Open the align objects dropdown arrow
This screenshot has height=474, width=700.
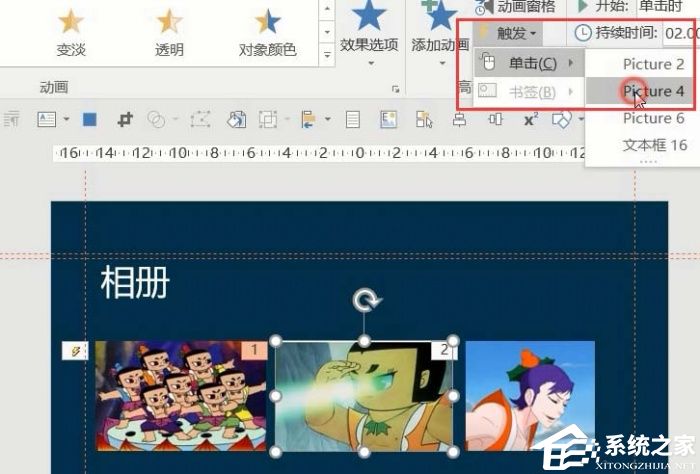[328, 119]
